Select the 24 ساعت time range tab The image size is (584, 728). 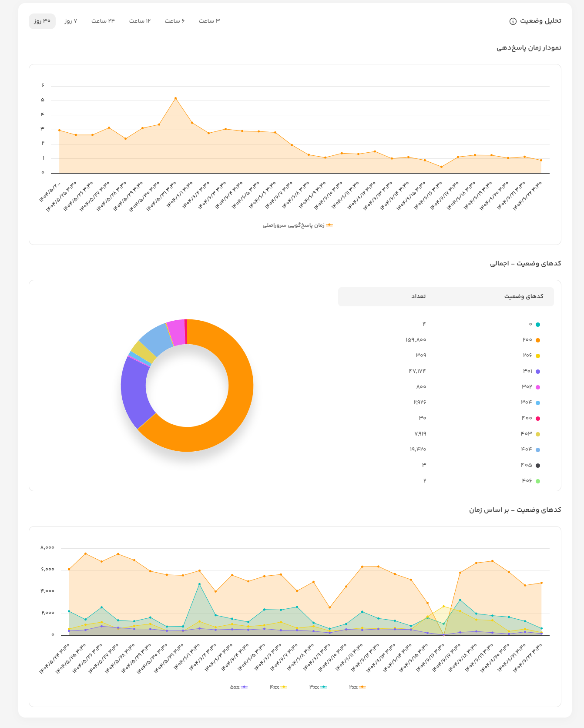[x=103, y=21]
